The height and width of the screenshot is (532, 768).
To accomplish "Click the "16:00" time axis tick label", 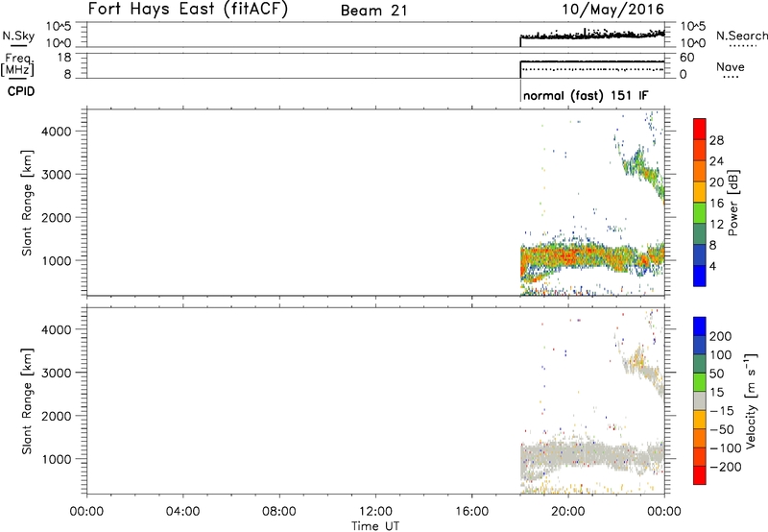I will tap(471, 512).
